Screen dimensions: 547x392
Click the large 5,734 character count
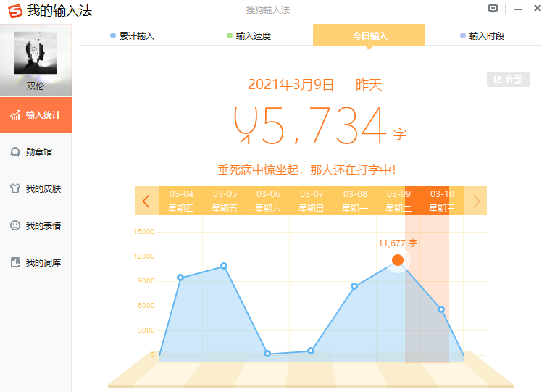point(311,125)
